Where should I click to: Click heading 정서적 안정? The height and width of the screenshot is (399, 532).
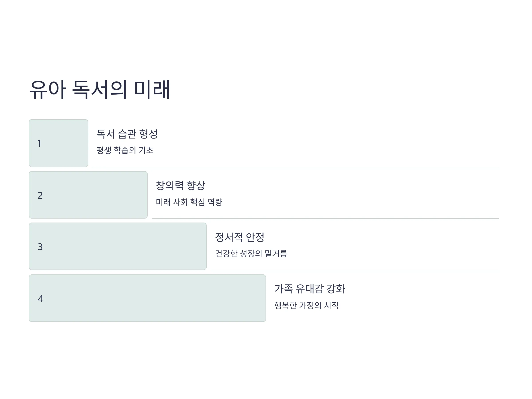240,237
